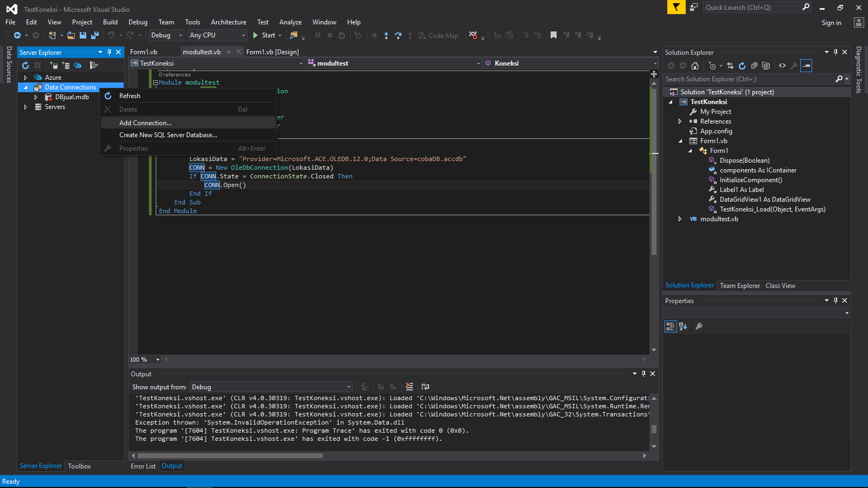The height and width of the screenshot is (488, 868).
Task: Click the Sign in link
Action: click(x=831, y=23)
